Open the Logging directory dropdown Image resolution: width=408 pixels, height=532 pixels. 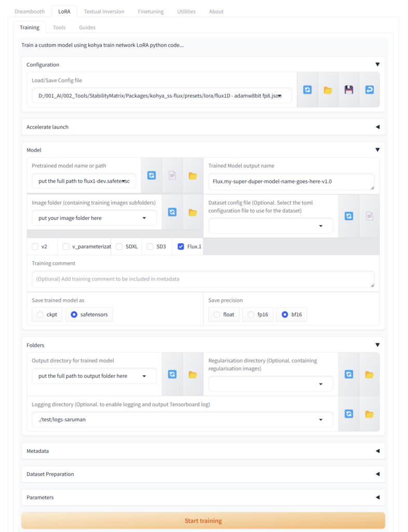pyautogui.click(x=321, y=419)
